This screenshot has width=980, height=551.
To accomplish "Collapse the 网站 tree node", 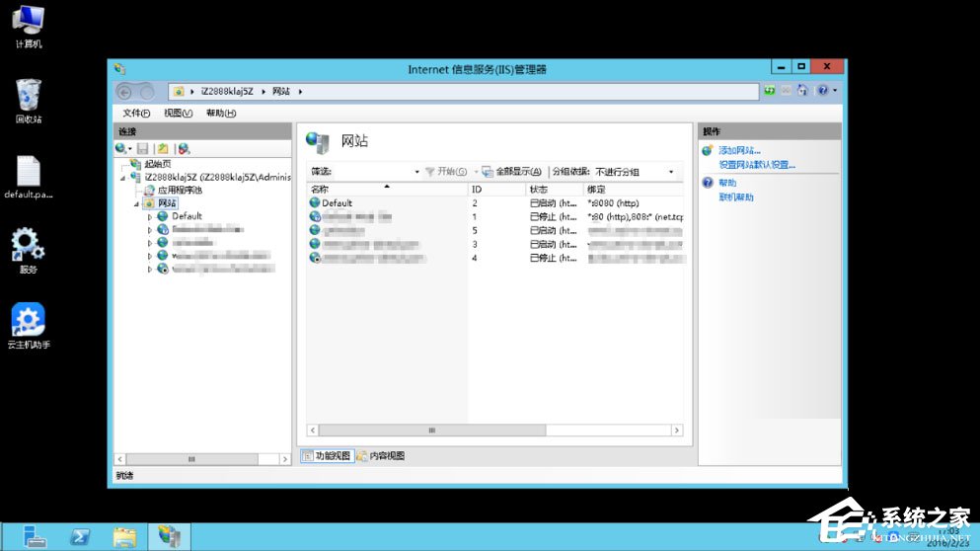I will coord(137,203).
